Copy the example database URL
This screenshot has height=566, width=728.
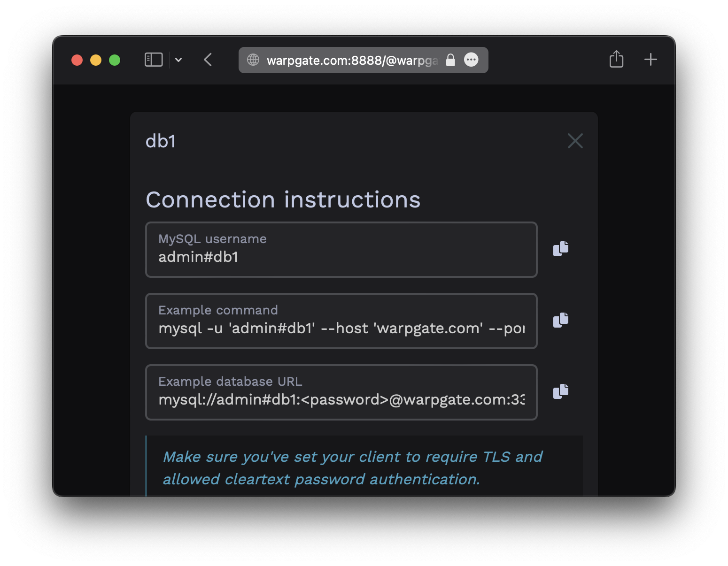pyautogui.click(x=561, y=391)
